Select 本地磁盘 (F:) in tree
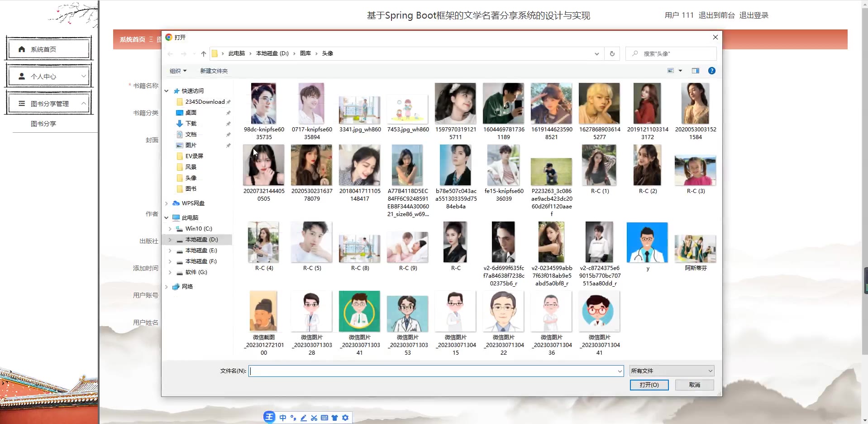The width and height of the screenshot is (868, 424). [x=197, y=261]
